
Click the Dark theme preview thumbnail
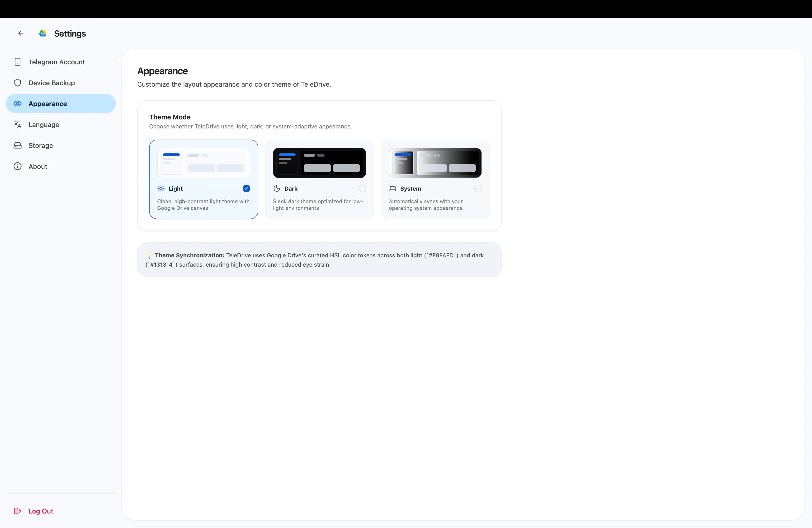(x=319, y=163)
